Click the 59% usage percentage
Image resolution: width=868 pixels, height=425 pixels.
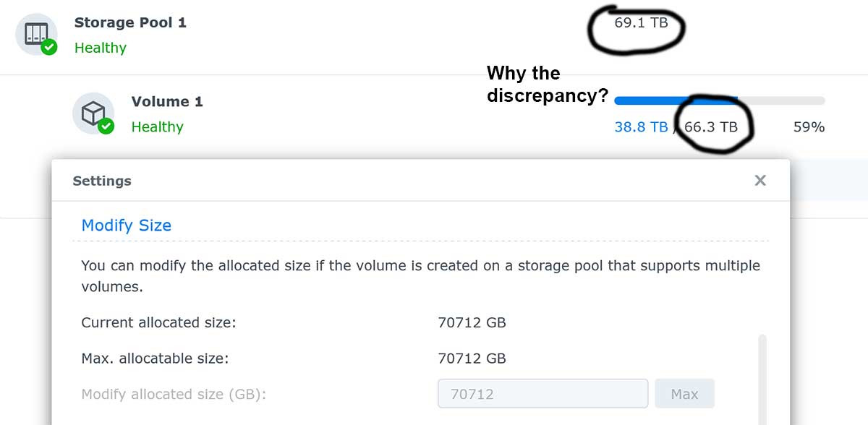coord(809,127)
